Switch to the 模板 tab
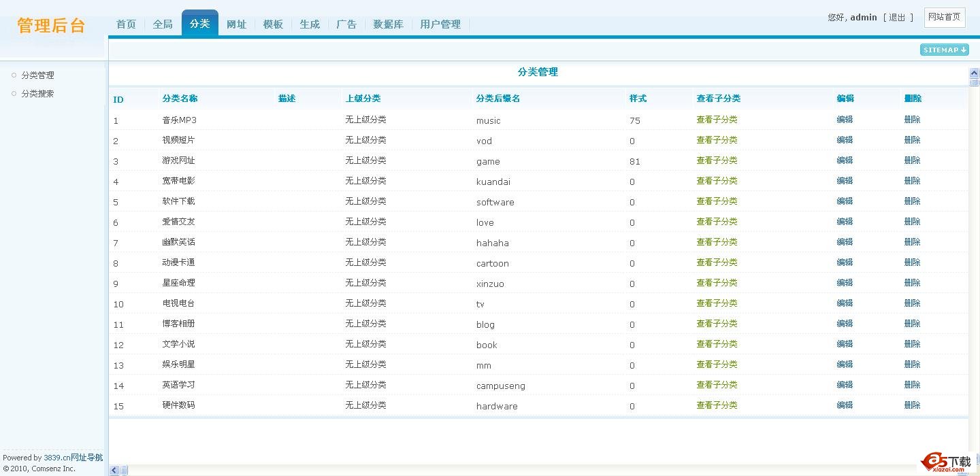Image resolution: width=980 pixels, height=476 pixels. click(x=273, y=24)
